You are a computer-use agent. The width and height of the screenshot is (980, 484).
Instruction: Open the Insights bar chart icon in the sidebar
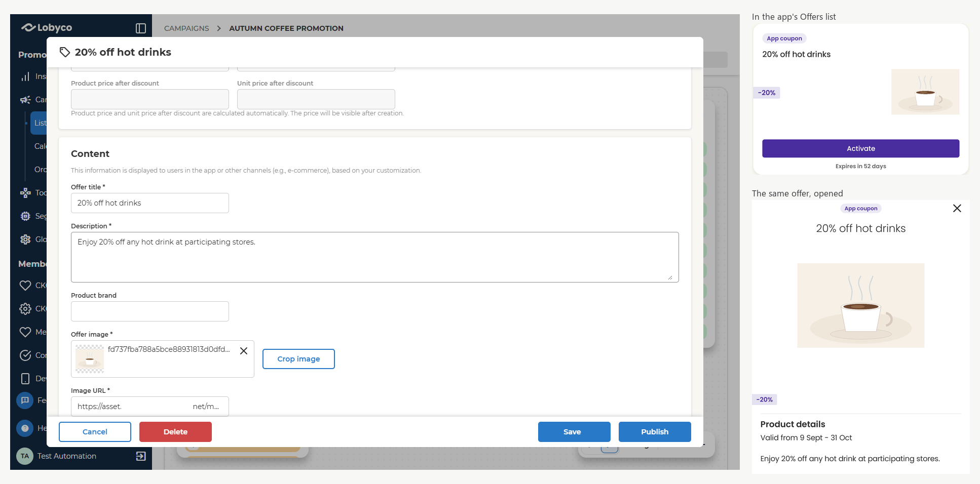click(x=25, y=76)
